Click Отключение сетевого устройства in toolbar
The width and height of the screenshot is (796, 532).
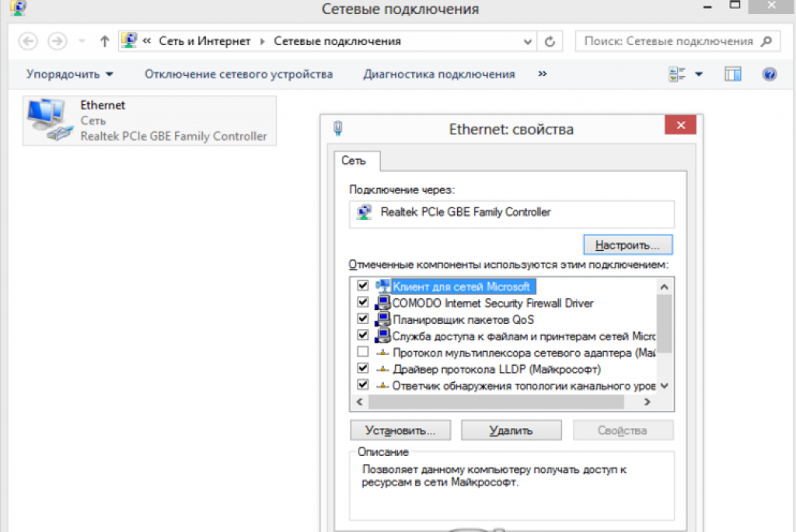(239, 75)
